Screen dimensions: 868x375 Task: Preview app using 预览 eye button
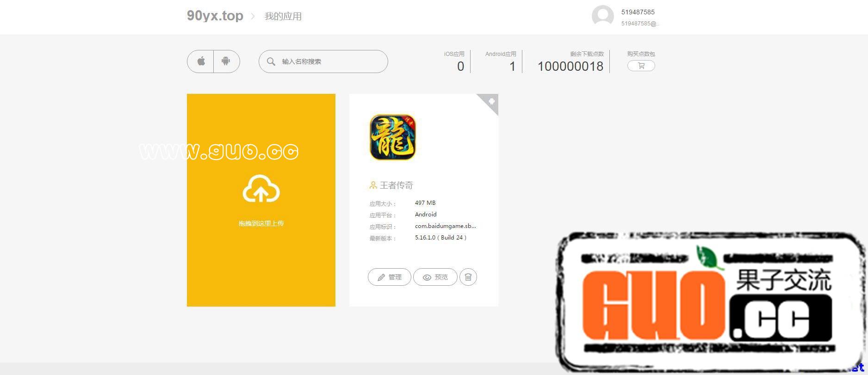435,277
